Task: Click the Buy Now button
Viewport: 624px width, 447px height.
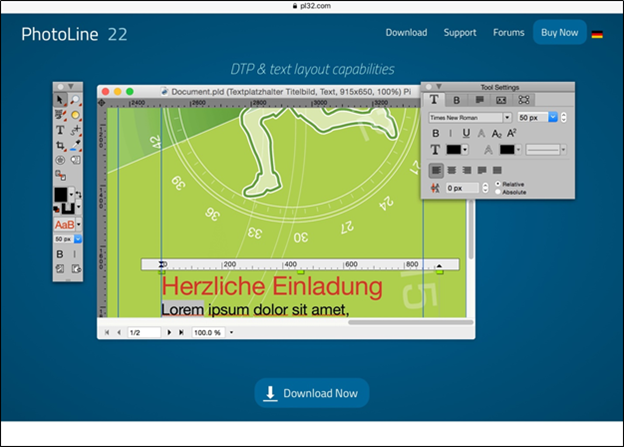Action: pos(560,32)
